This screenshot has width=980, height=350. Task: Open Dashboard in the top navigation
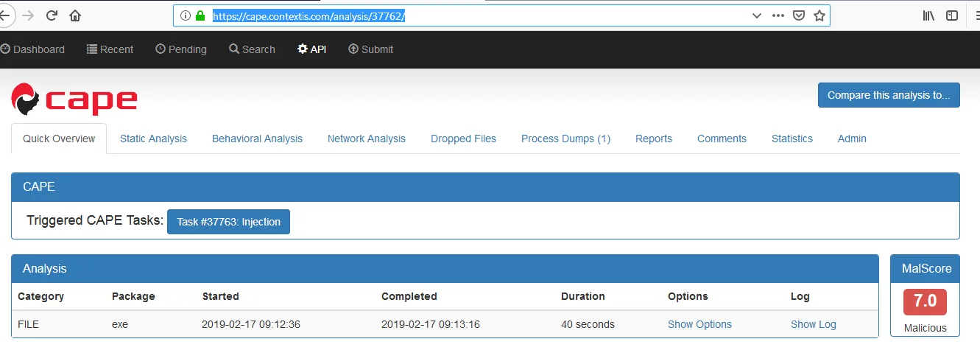(x=32, y=49)
